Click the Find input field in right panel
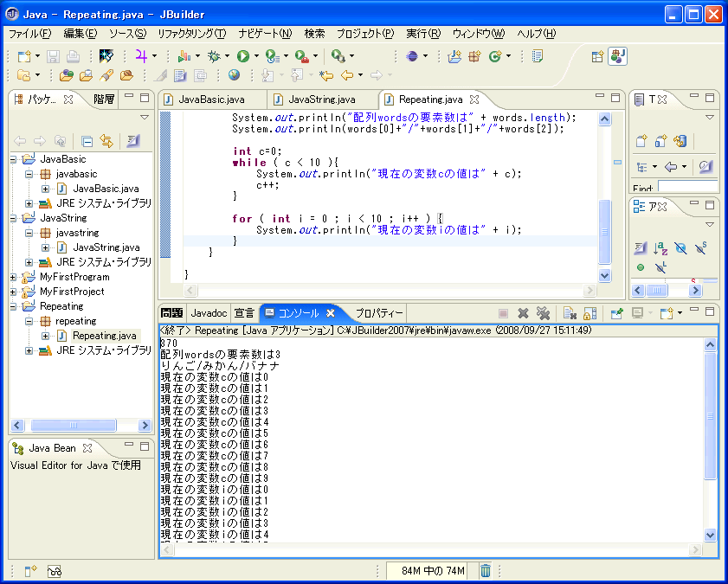 [x=687, y=188]
